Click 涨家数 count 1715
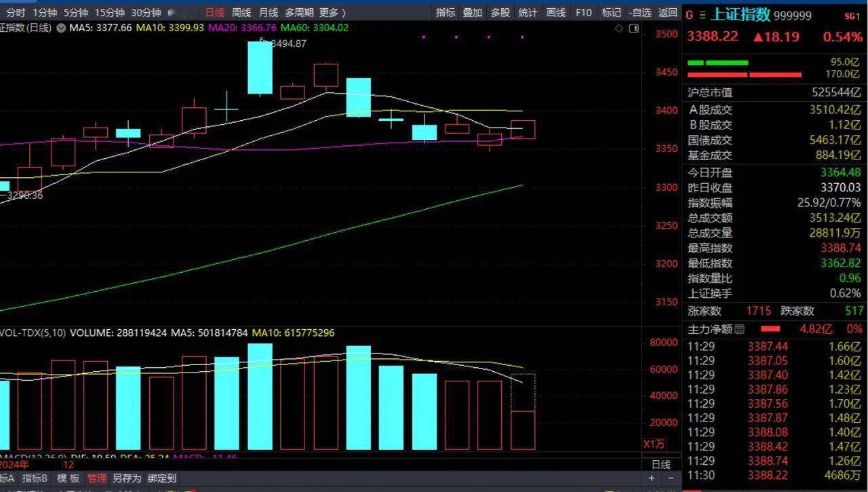Viewport: 868px width, 492px height. (x=758, y=311)
